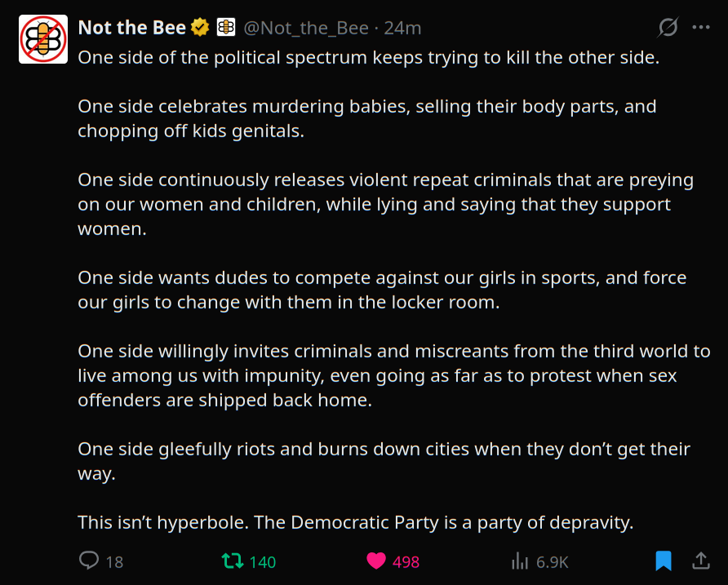Screen dimensions: 728x585
Task: Click the tweet's first line about political spectrum
Action: click(368, 58)
